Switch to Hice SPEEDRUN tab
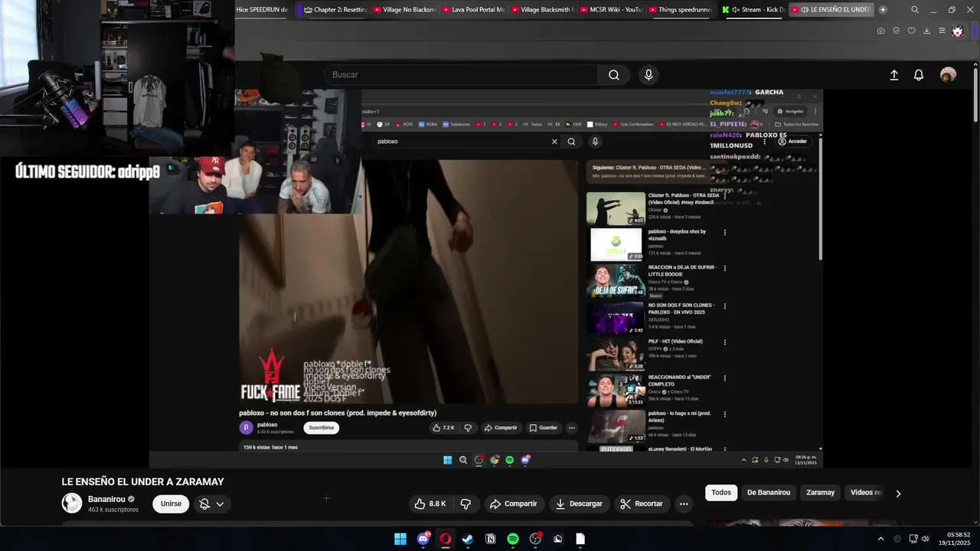 (x=262, y=10)
